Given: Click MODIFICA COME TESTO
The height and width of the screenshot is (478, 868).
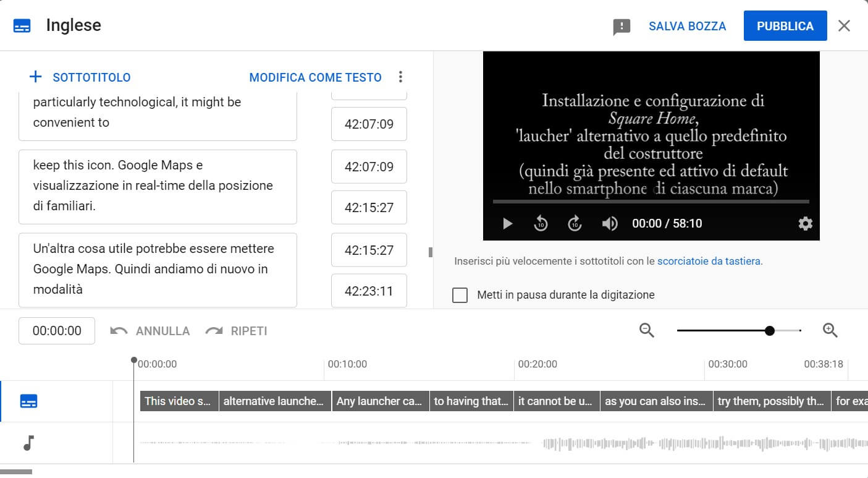Looking at the screenshot, I should pos(315,77).
